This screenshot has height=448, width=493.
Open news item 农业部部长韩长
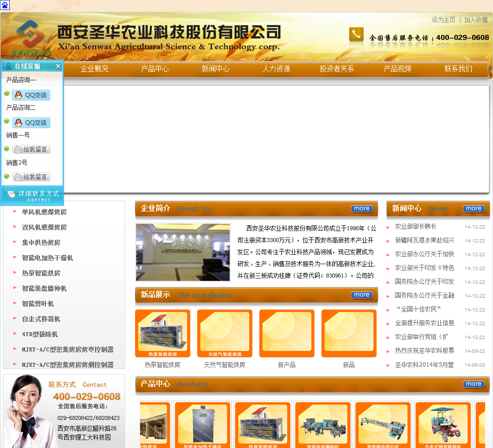click(x=416, y=226)
